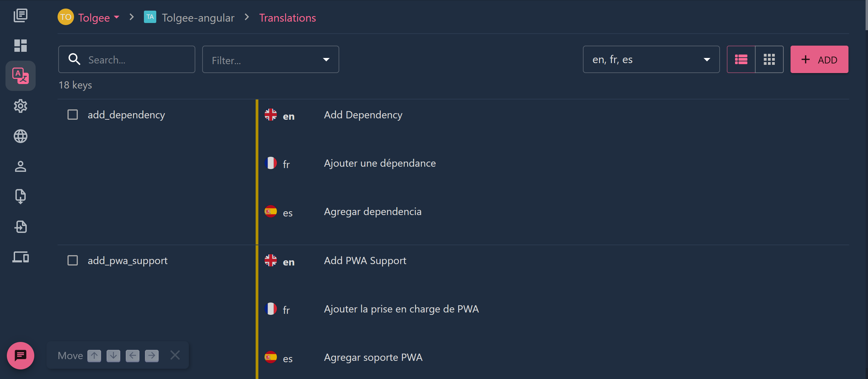The width and height of the screenshot is (868, 379).
Task: Open the Projects list icon in sidebar
Action: [x=21, y=15]
